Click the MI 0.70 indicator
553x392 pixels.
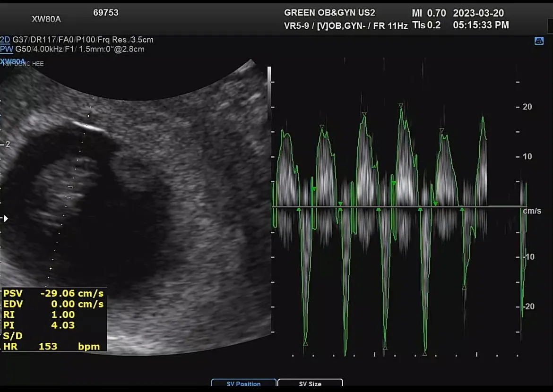pos(429,13)
